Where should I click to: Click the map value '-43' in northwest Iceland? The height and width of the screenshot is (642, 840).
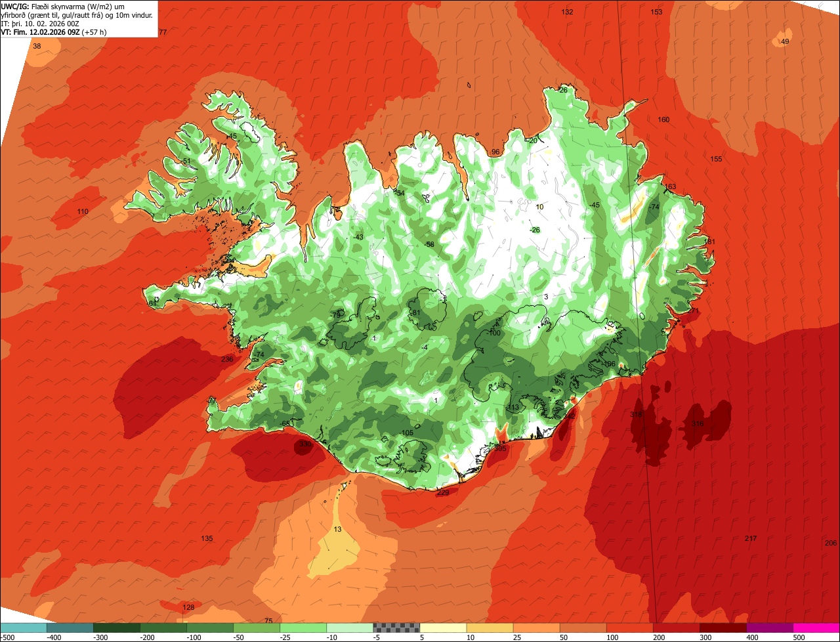pyautogui.click(x=358, y=237)
